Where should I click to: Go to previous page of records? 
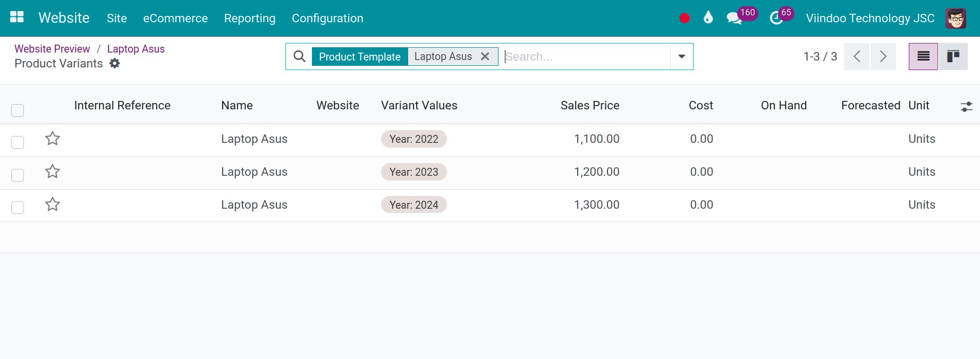pos(857,56)
